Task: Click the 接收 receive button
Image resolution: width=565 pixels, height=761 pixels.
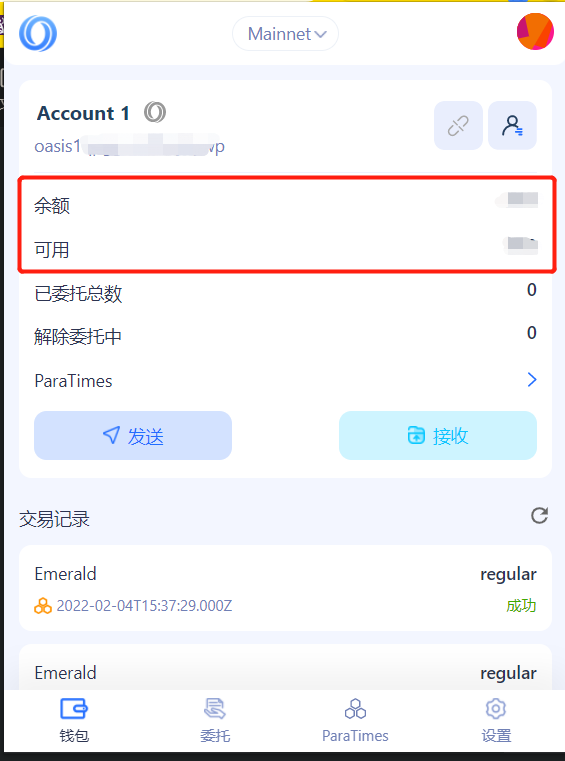Action: click(x=438, y=435)
